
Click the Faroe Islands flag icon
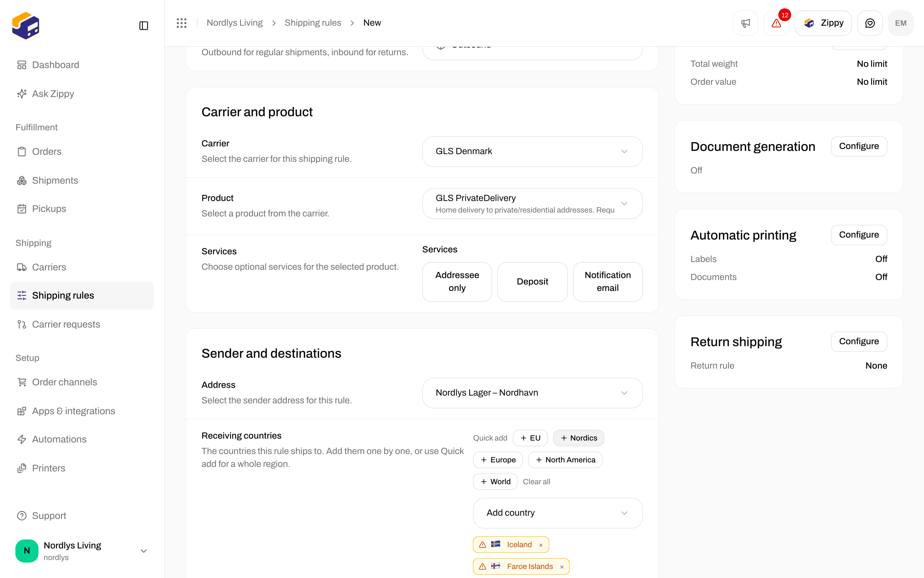[x=496, y=566]
